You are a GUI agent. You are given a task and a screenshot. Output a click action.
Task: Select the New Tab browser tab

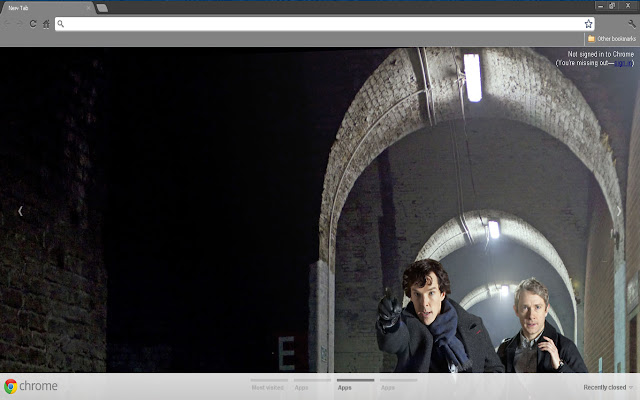click(48, 8)
